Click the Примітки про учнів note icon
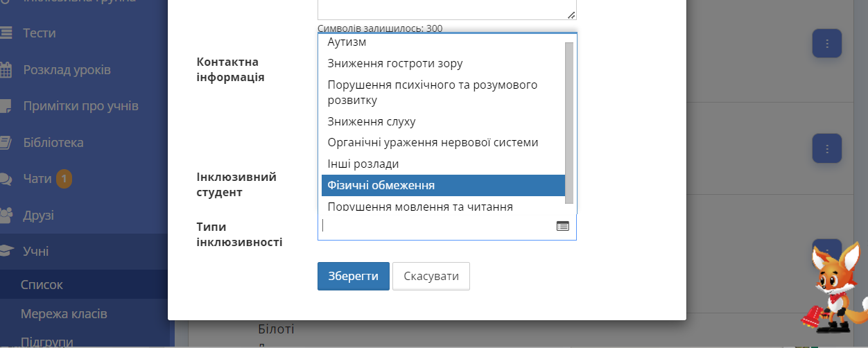Viewport: 868px width, 348px height. (6, 106)
